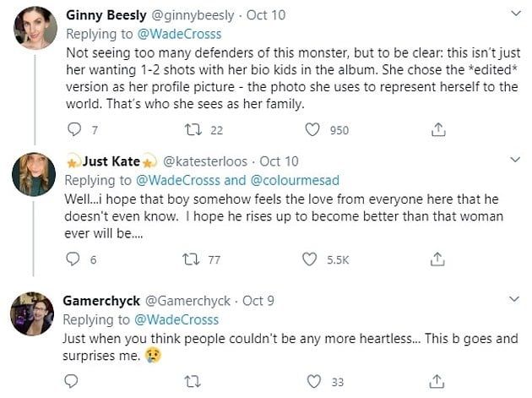This screenshot has width=532, height=398.
Task: Open dropdown chevron on Gamerchyck's tweet
Action: [x=515, y=300]
